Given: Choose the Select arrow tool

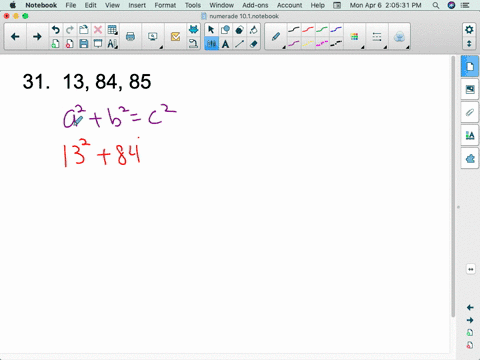Looking at the screenshot, I should point(211,30).
